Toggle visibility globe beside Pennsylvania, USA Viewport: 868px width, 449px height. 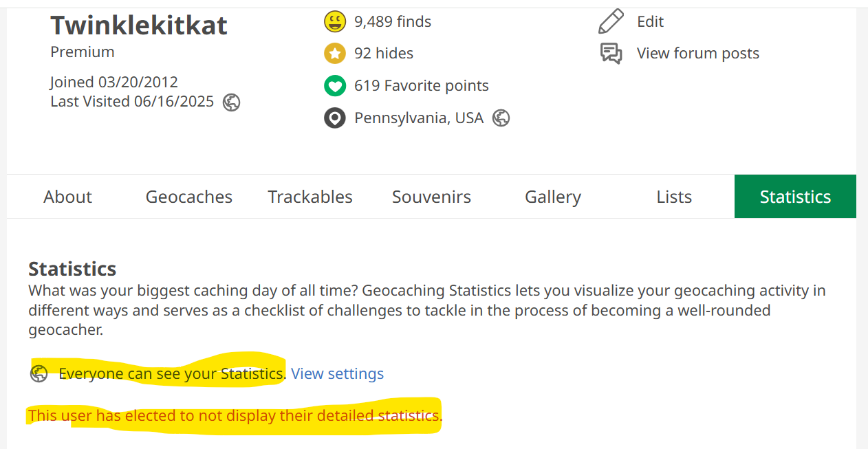click(x=501, y=118)
